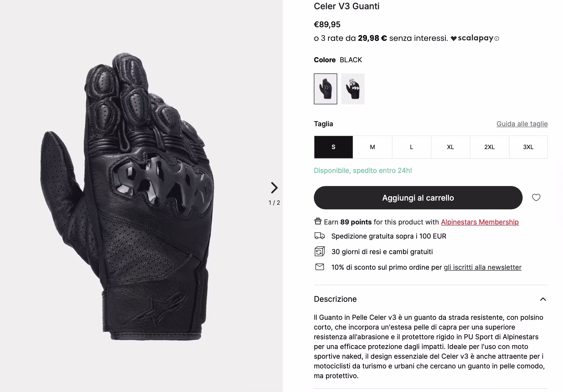Go to next product image arrow
Screen dimensions: 563x392
coord(274,187)
